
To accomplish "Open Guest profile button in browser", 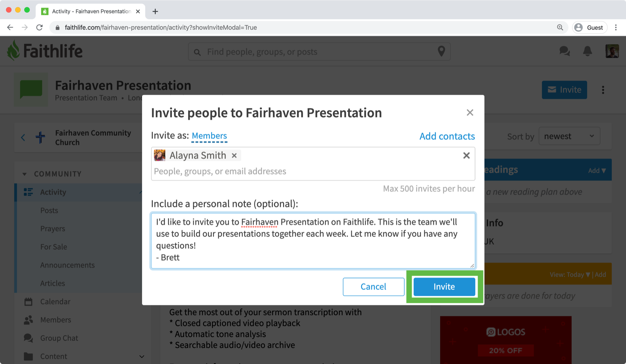I will pos(589,28).
